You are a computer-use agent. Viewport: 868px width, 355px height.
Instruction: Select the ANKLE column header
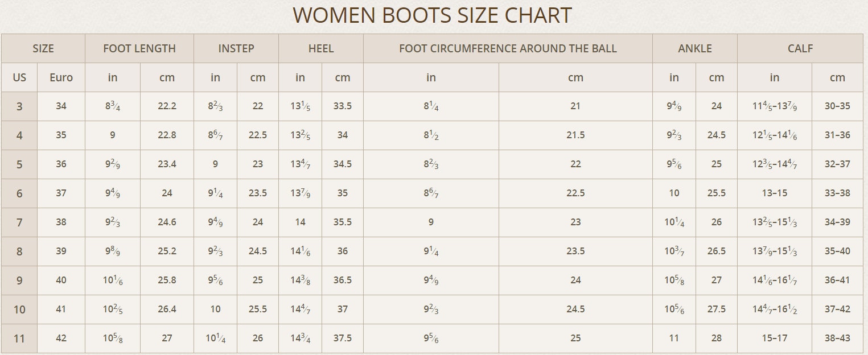pos(695,48)
